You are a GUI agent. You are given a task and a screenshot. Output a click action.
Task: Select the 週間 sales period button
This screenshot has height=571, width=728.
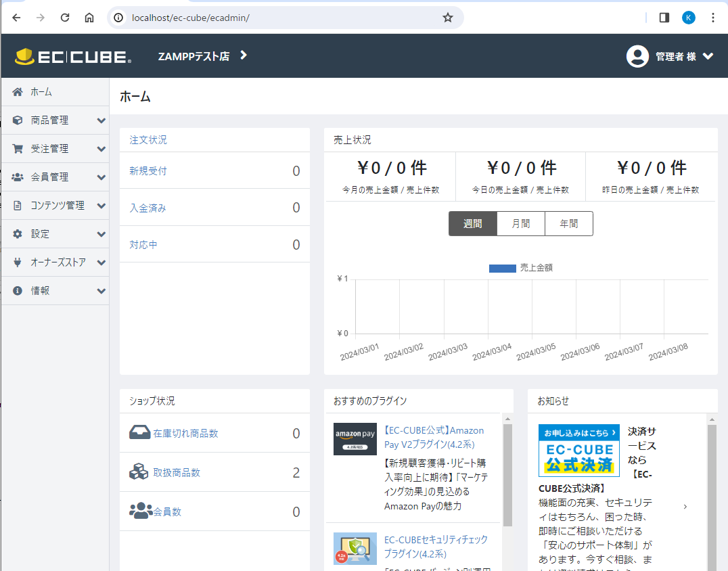coord(472,224)
